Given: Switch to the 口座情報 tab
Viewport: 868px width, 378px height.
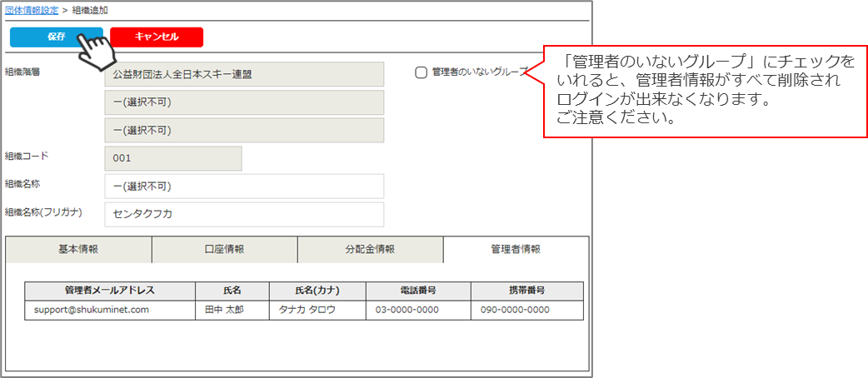Looking at the screenshot, I should pyautogui.click(x=224, y=250).
